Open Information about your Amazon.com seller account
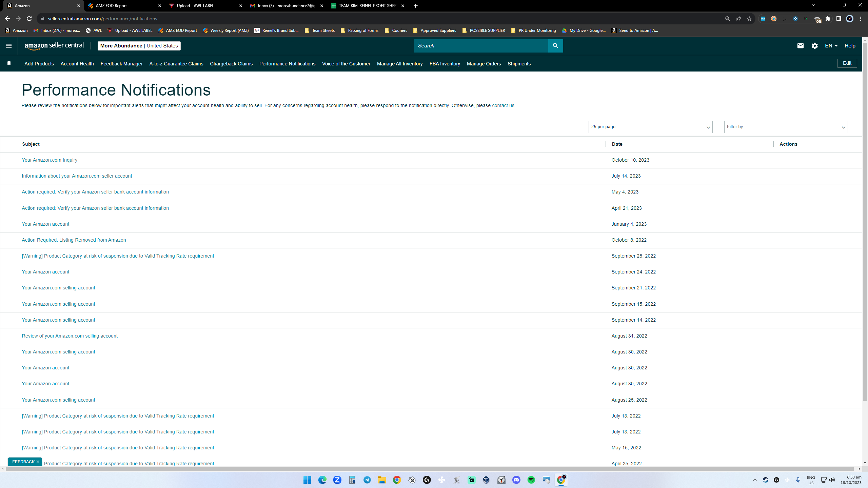The width and height of the screenshot is (868, 488). [x=77, y=176]
